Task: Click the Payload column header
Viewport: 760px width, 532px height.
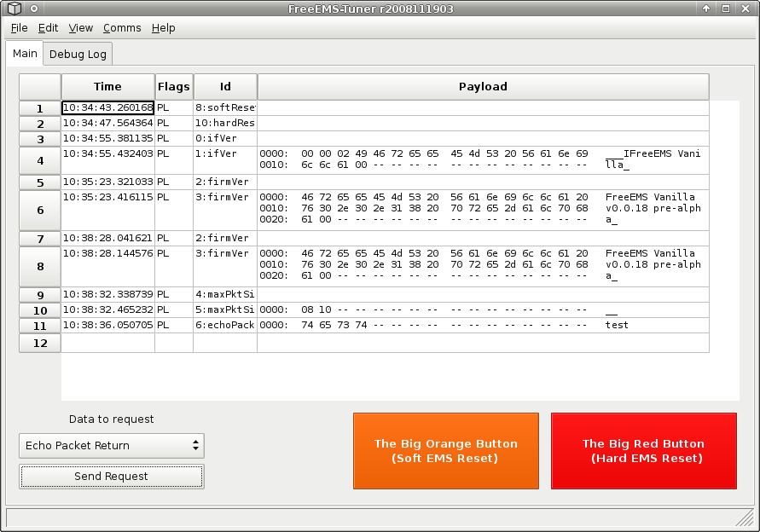Action: [x=484, y=87]
